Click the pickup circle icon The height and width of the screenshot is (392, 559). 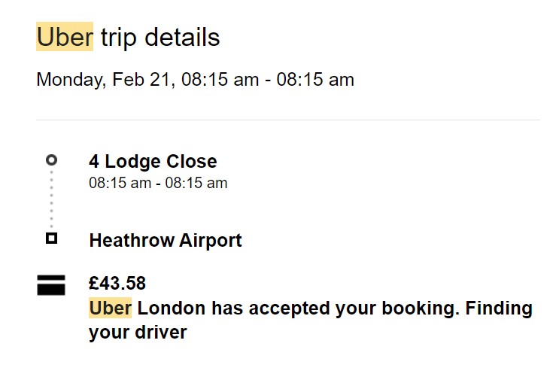point(51,160)
